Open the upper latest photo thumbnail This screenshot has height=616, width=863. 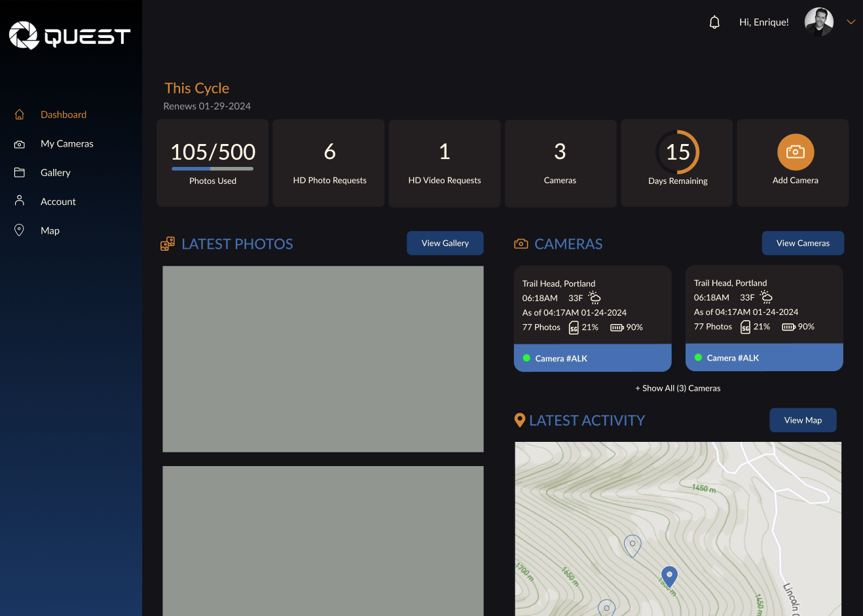(x=323, y=359)
